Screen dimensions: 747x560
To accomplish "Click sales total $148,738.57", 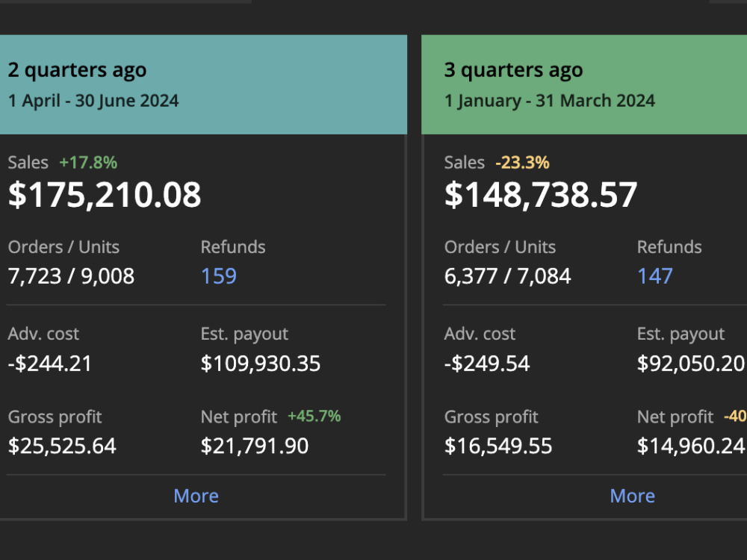I will pos(541,194).
